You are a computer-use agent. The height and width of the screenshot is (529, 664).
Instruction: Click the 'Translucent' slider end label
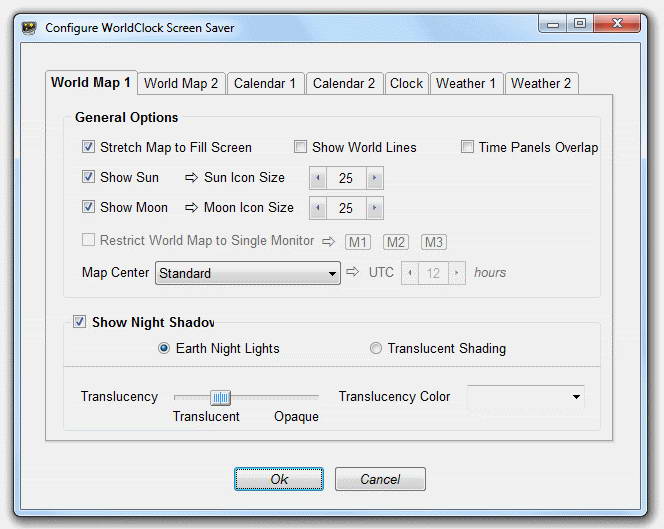[206, 416]
